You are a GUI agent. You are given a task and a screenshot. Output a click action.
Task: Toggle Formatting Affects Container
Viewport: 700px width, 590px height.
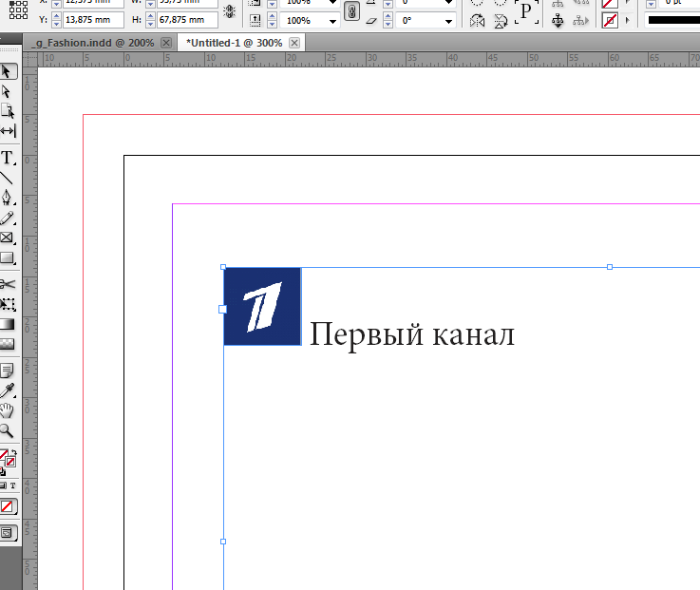tap(3, 485)
